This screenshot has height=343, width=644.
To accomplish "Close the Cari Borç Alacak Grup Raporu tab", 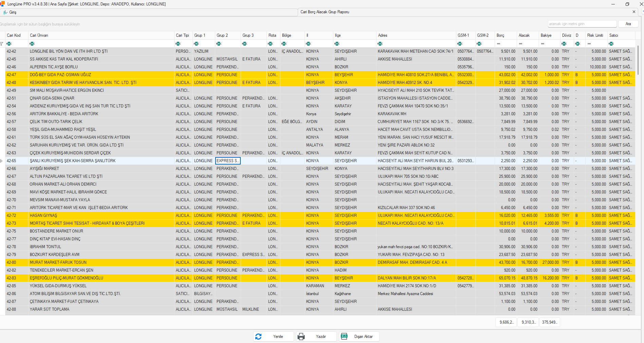I will click(634, 12).
